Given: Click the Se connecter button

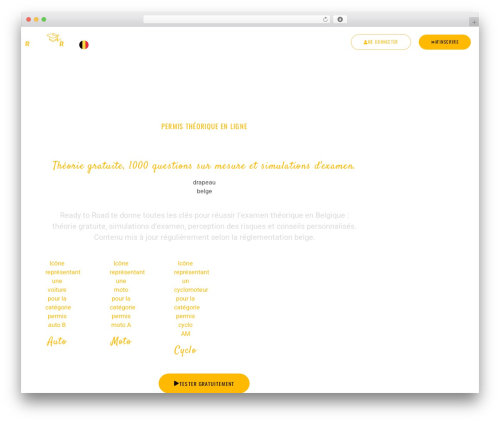Looking at the screenshot, I should 381,42.
